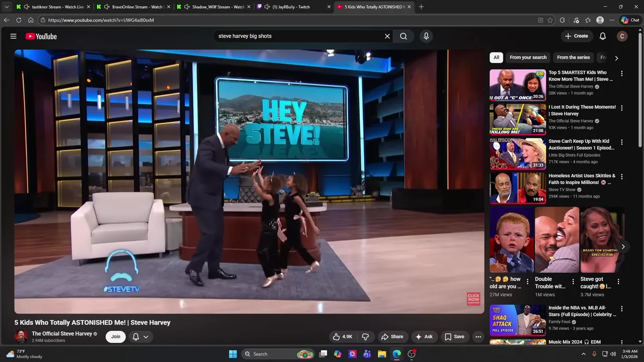Dislike the video thumbs down
The image size is (644, 362).
[x=366, y=337]
